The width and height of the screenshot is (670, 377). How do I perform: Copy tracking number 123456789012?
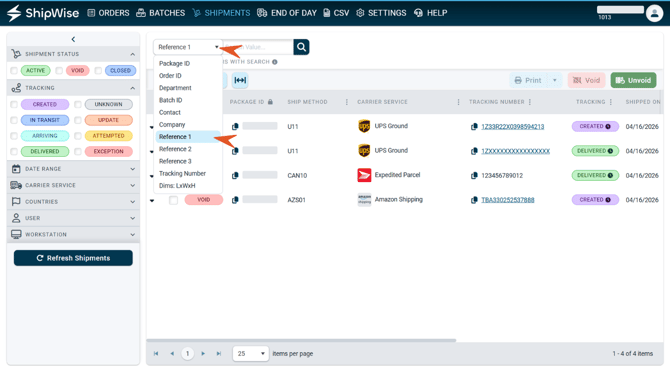(474, 176)
